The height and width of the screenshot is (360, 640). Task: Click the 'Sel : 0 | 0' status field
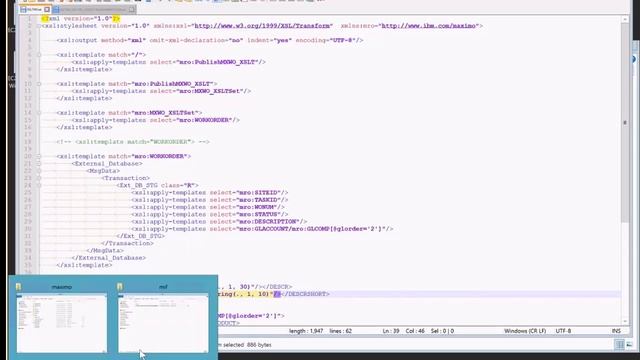coord(442,331)
